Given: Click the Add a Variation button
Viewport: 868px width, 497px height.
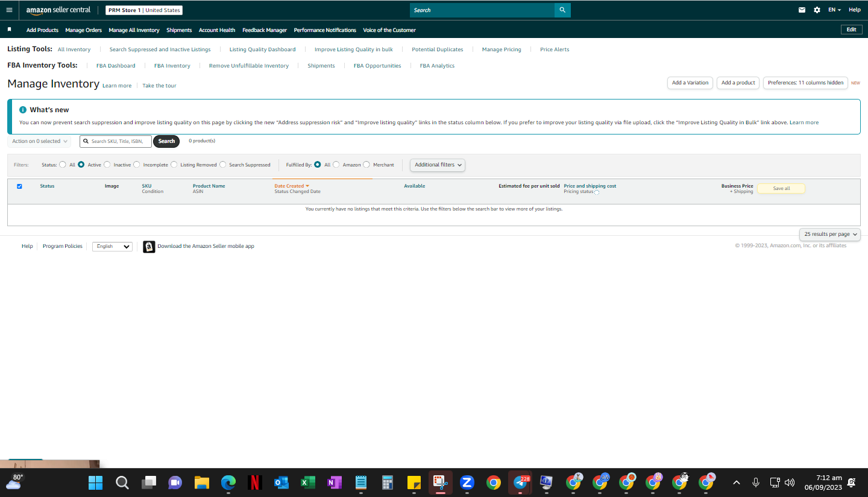Looking at the screenshot, I should click(x=690, y=83).
